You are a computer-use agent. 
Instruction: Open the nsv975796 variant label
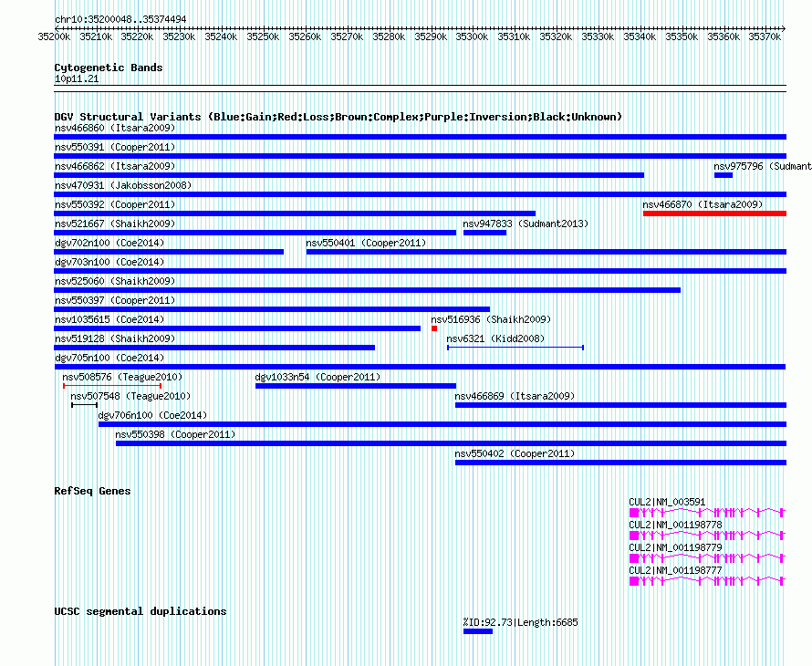763,166
